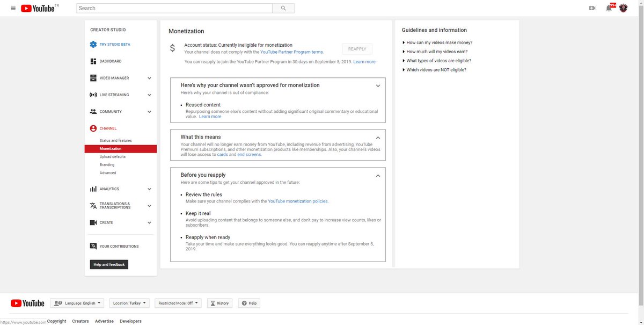Click the YOUR CONTRIBUTIONS label
The height and width of the screenshot is (325, 644).
(x=119, y=247)
